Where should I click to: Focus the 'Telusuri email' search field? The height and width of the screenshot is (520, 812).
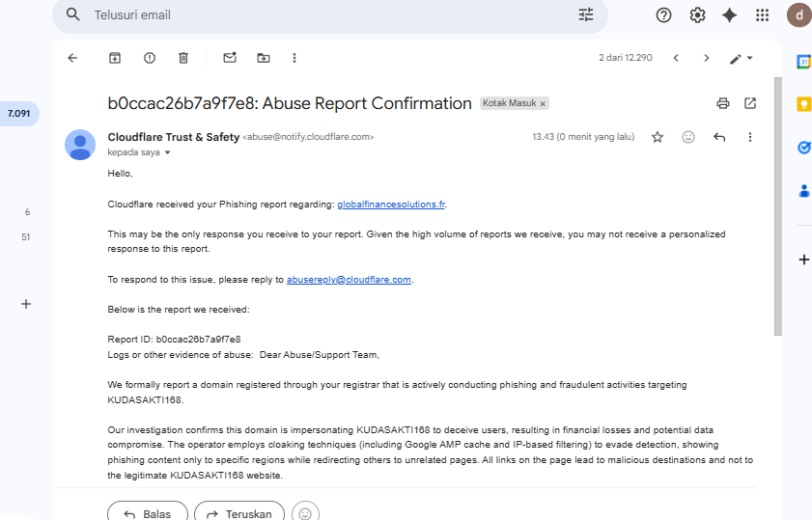click(x=331, y=15)
